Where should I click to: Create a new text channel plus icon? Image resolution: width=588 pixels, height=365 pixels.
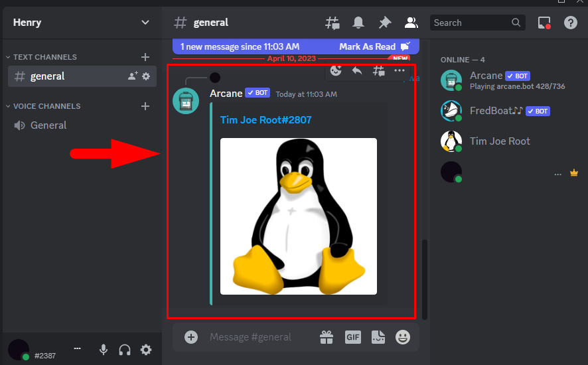coord(145,57)
